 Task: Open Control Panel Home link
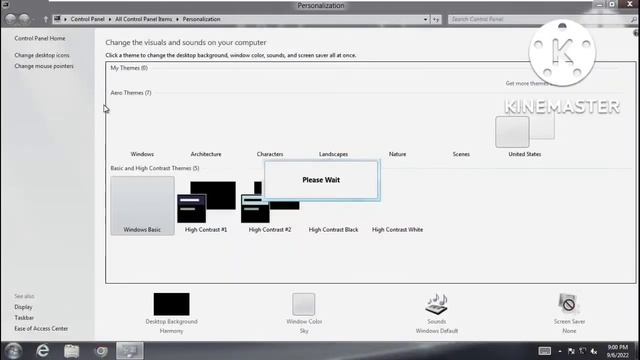40,38
